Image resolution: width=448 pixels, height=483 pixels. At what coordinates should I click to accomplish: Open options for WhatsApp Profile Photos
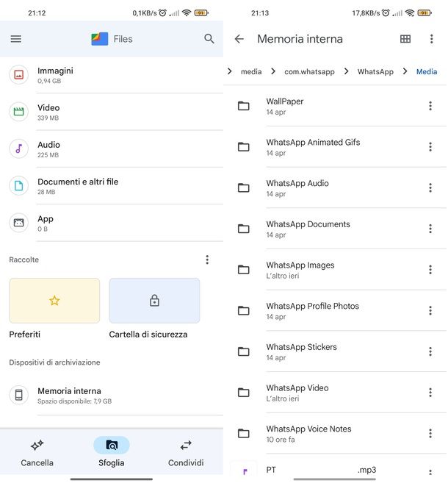[430, 310]
